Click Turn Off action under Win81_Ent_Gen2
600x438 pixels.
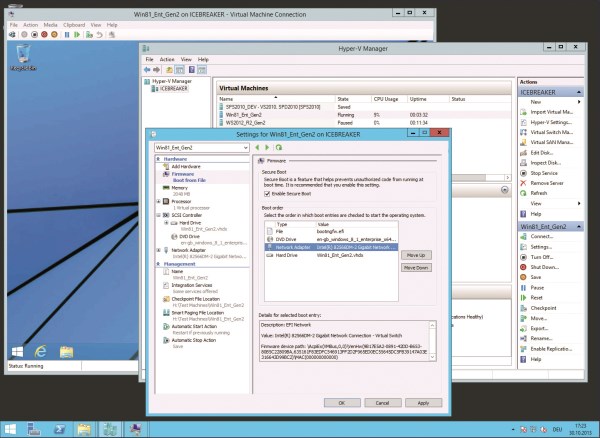point(542,257)
